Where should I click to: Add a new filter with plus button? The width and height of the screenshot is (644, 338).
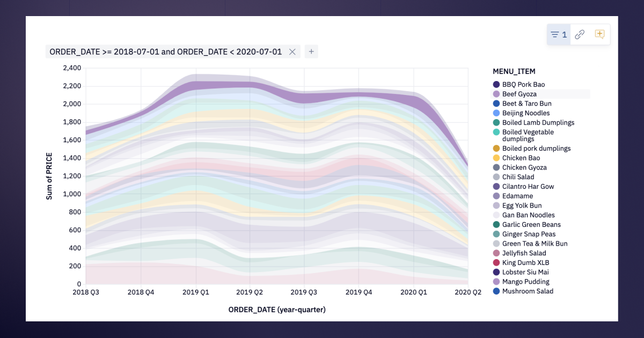[311, 52]
